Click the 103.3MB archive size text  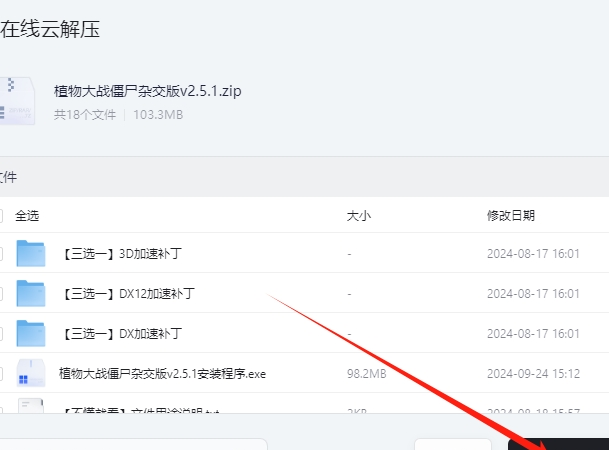point(158,115)
